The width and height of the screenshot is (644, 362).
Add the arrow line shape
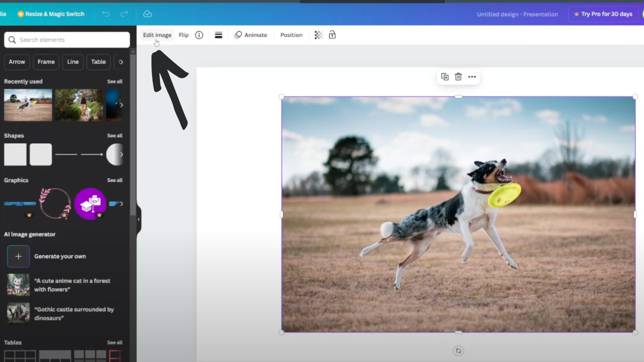pyautogui.click(x=92, y=154)
